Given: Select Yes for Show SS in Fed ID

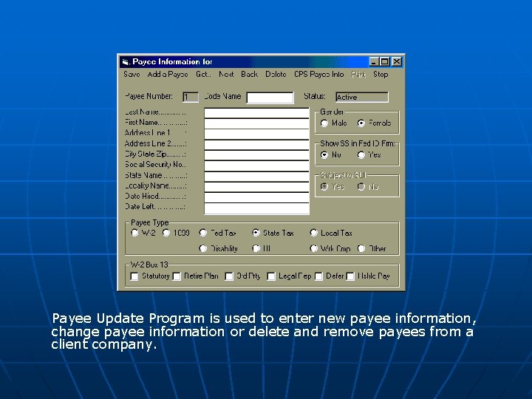Looking at the screenshot, I should (x=361, y=154).
